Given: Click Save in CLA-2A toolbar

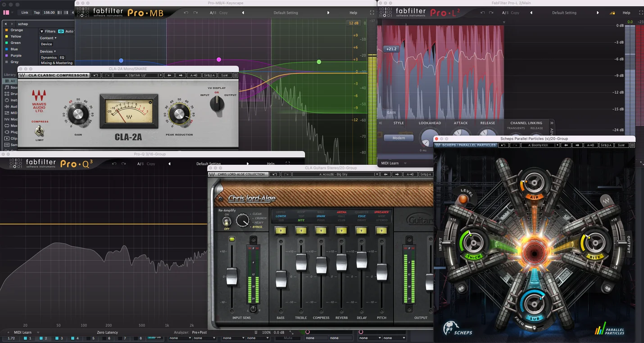Looking at the screenshot, I should point(224,75).
